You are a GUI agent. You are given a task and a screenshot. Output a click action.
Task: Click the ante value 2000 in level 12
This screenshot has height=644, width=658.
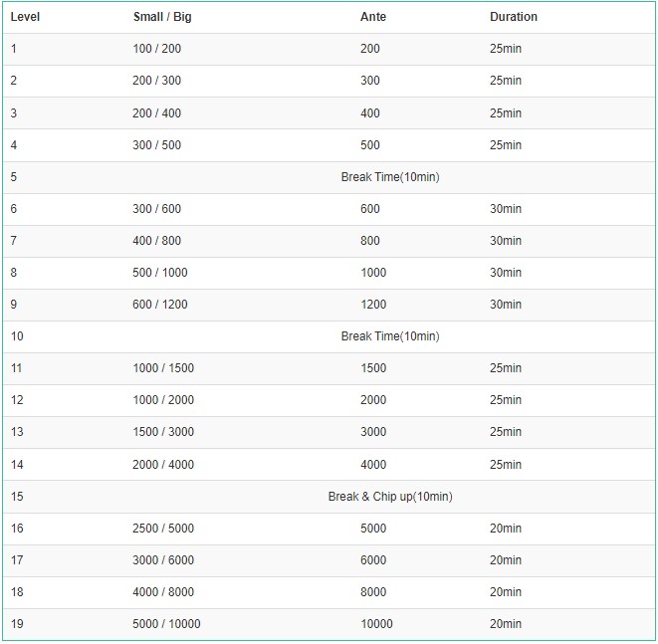coord(373,400)
